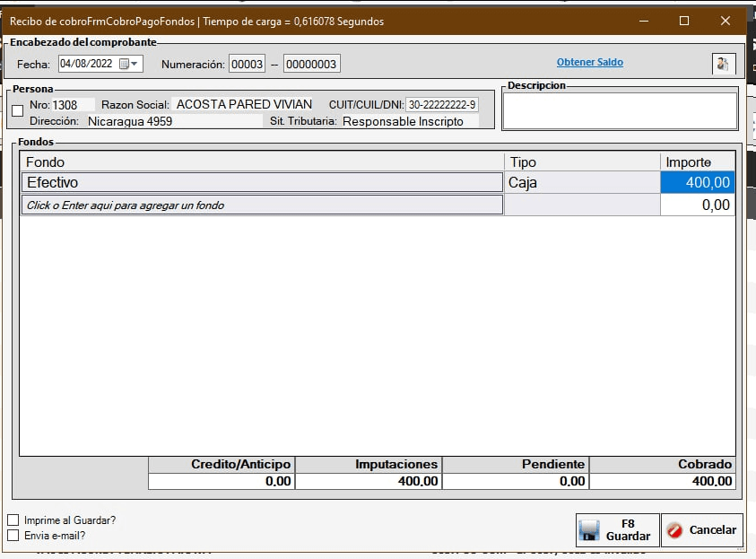Click the person lookup icon button
Viewport: 756px width, 559px height.
tap(722, 64)
